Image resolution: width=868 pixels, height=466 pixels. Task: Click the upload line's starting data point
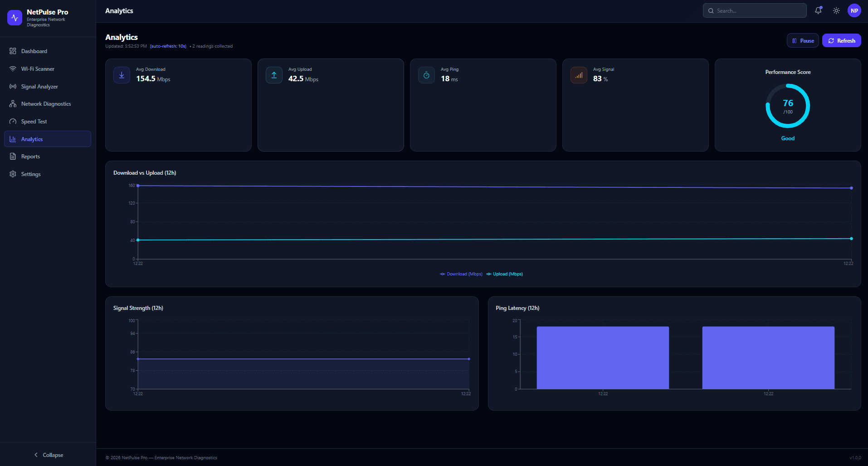click(138, 240)
